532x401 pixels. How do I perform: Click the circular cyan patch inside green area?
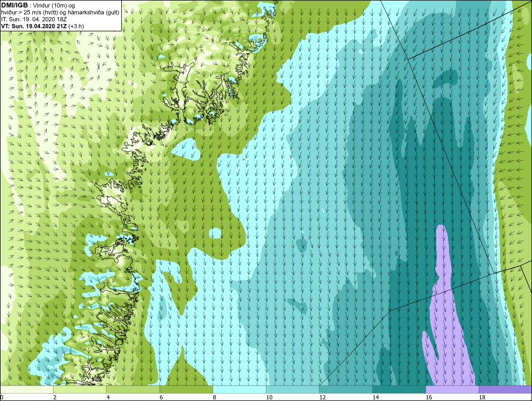pos(215,233)
